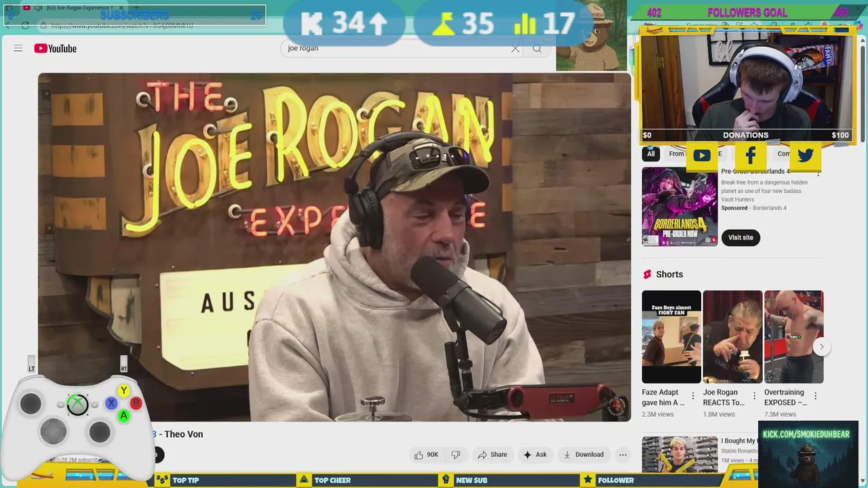Open the I Bought My video title
Viewport: 868px width, 488px height.
[x=738, y=441]
